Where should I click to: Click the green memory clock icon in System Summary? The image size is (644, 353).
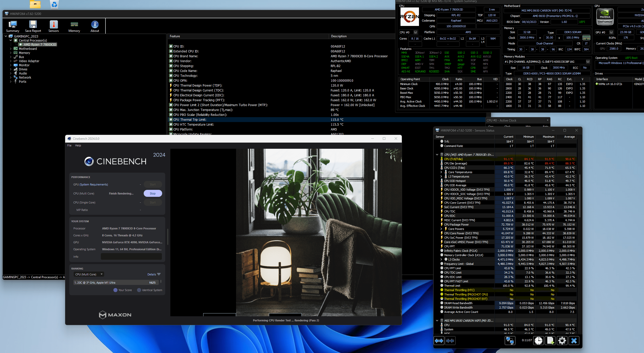pyautogui.click(x=586, y=38)
